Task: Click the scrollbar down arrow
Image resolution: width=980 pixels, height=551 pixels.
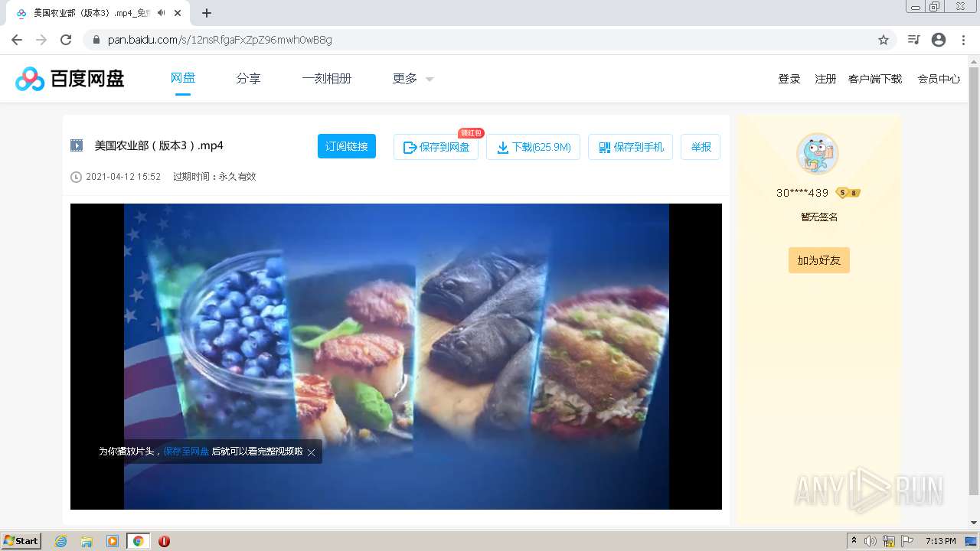Action: pos(974,523)
